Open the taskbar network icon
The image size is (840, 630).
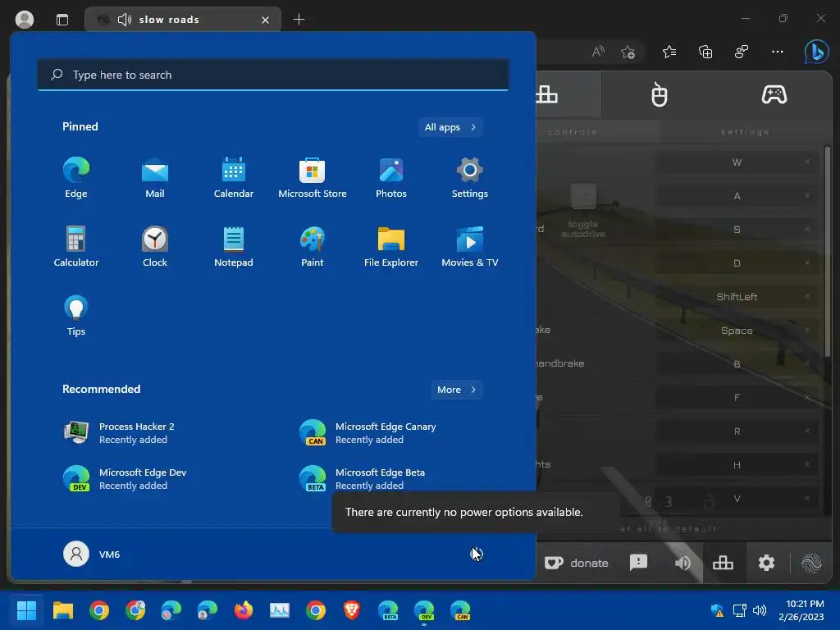pyautogui.click(x=739, y=610)
